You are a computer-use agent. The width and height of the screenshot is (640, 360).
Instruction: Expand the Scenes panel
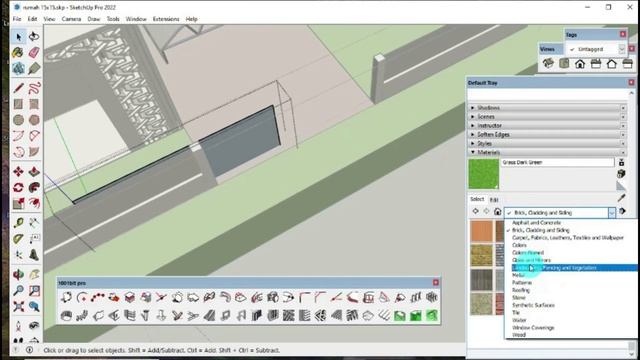point(547,117)
